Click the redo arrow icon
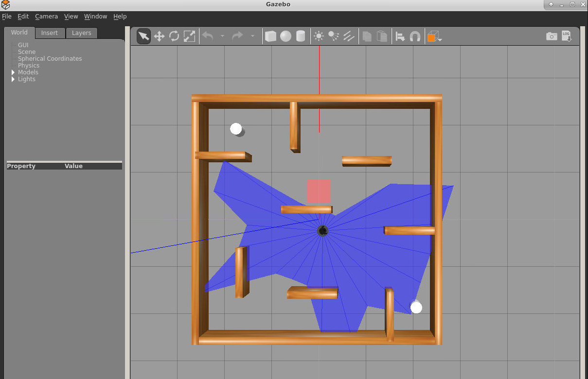The width and height of the screenshot is (588, 379). (237, 36)
